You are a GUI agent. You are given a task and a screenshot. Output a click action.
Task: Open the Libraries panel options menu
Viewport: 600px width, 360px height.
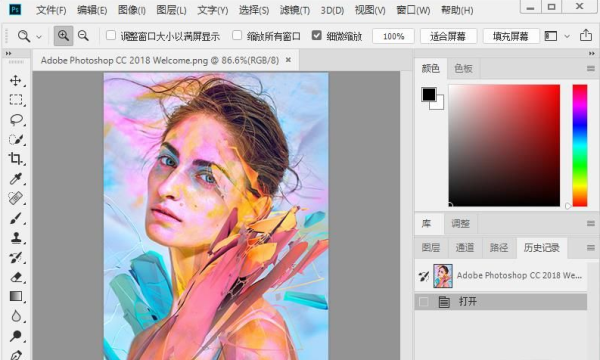[591, 223]
